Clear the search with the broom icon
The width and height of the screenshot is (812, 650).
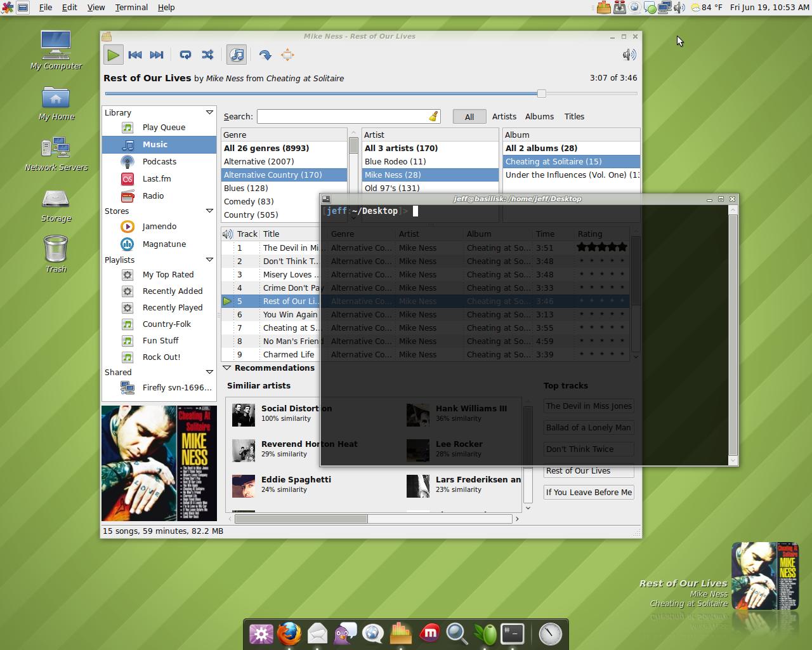[433, 116]
